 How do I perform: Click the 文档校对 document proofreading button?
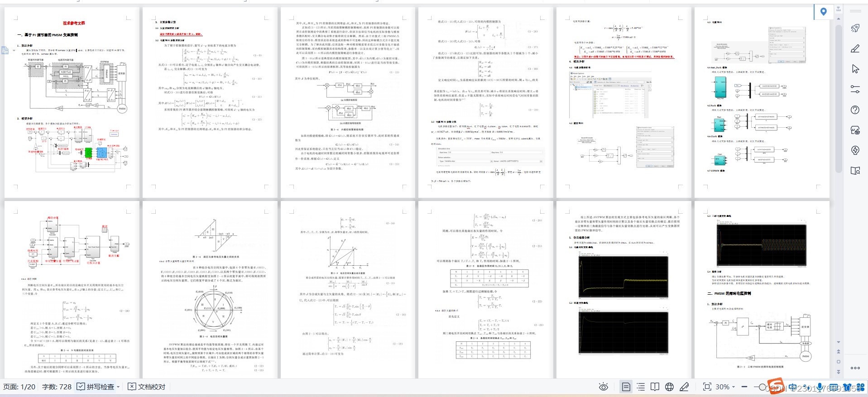point(147,387)
